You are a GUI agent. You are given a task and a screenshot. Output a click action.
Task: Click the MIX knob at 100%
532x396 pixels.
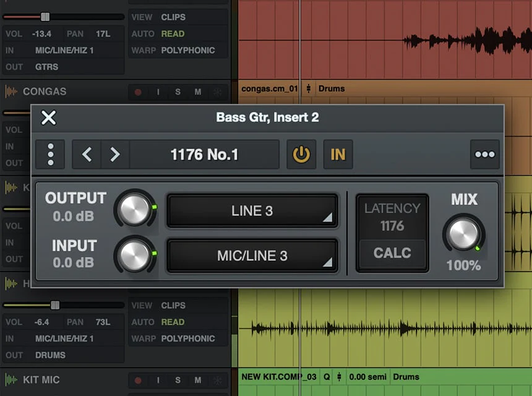(x=463, y=234)
